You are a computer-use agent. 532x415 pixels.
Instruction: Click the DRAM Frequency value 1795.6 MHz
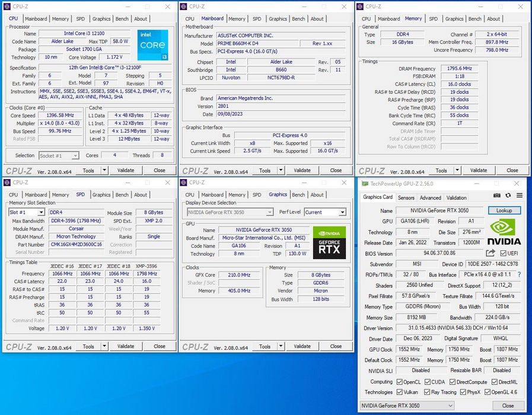[x=460, y=69]
